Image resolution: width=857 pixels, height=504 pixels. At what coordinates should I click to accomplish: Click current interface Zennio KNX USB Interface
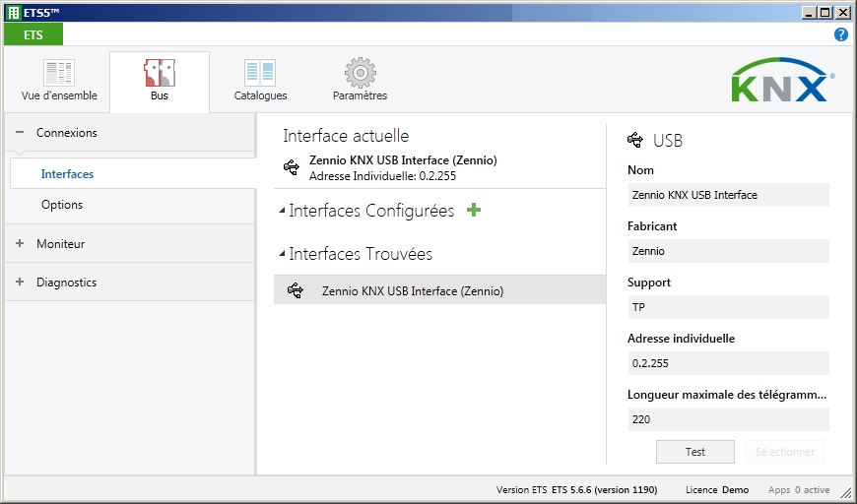coord(403,160)
